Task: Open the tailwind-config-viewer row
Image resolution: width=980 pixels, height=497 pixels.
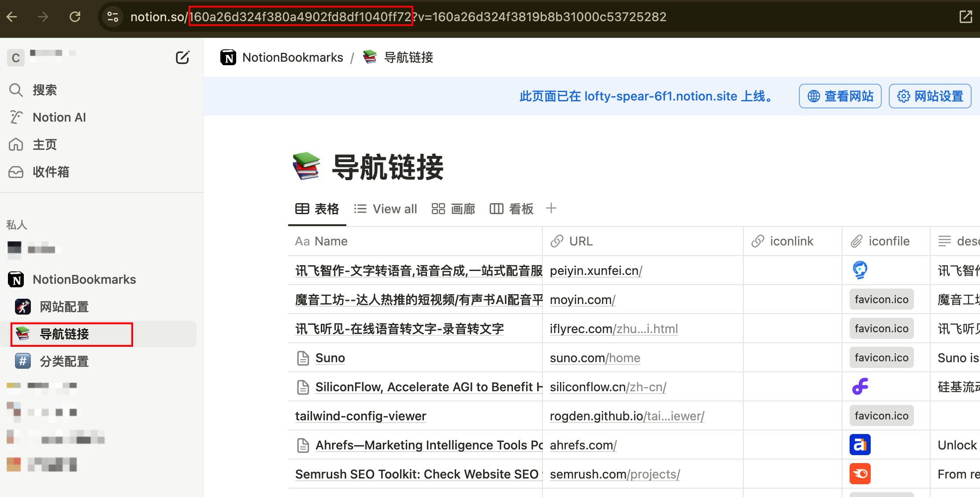Action: pyautogui.click(x=360, y=416)
